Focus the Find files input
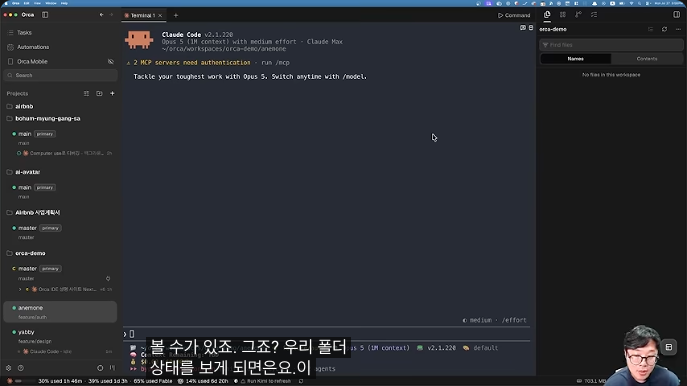Image resolution: width=687 pixels, height=386 pixels. [611, 45]
